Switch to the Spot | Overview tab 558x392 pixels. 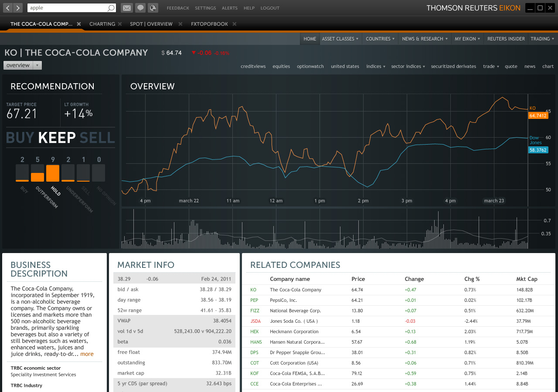(151, 24)
